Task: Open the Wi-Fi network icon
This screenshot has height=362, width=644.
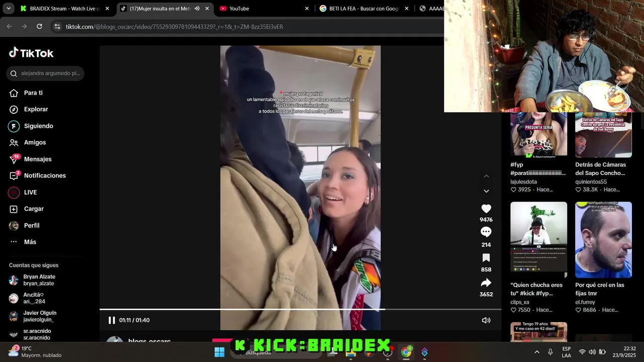Action: tap(582, 352)
